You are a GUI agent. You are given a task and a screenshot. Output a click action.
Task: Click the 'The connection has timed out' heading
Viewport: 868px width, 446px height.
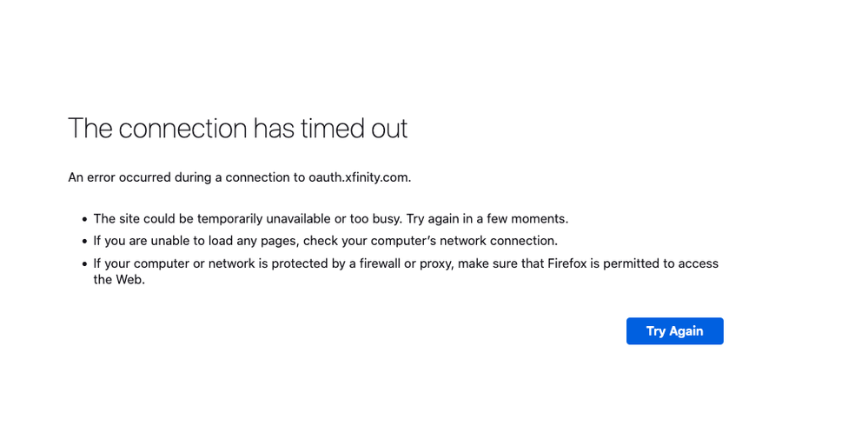coord(238,129)
